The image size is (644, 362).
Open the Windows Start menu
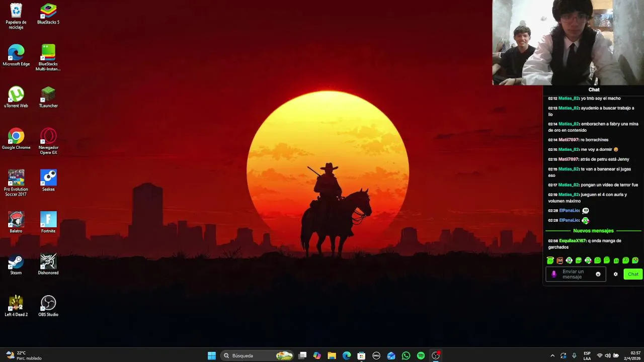pos(212,355)
